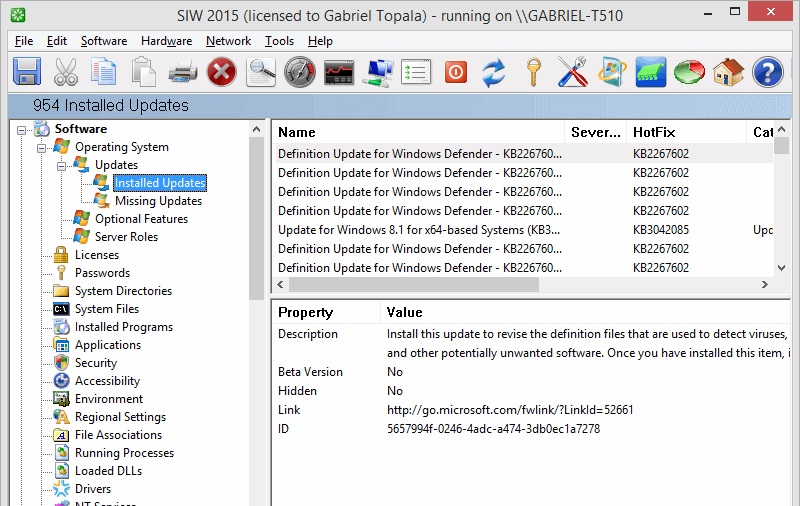Select Missing Updates in the tree
Viewport: 800px width, 506px height.
(x=158, y=201)
